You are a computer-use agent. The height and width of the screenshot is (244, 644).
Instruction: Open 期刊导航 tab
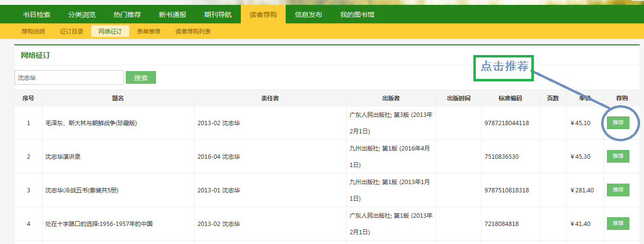coord(218,15)
